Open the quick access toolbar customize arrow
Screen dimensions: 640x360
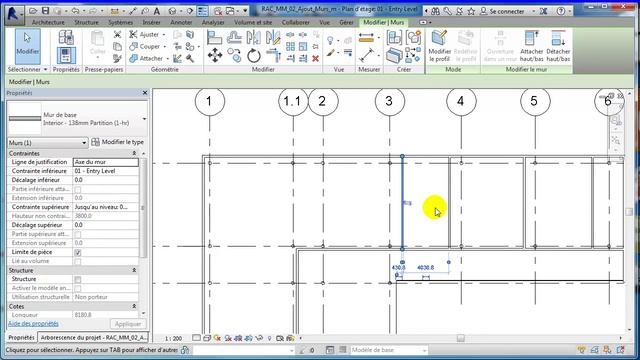(x=245, y=11)
